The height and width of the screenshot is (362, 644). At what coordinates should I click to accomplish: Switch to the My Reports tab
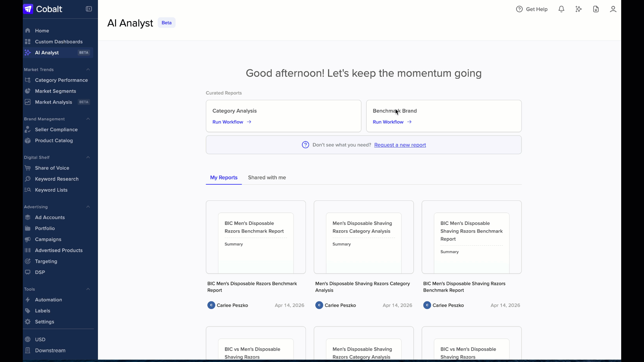(x=224, y=178)
